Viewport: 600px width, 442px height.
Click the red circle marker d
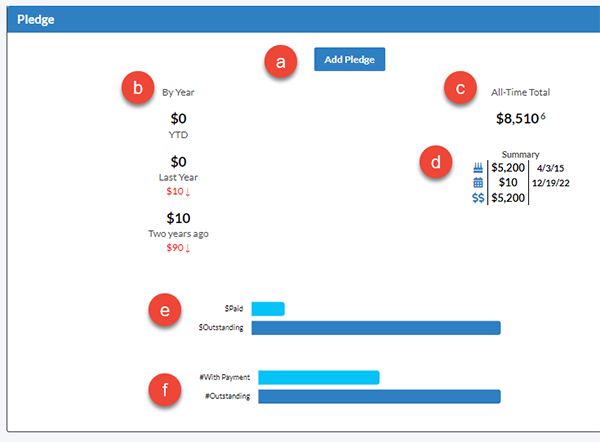click(435, 162)
